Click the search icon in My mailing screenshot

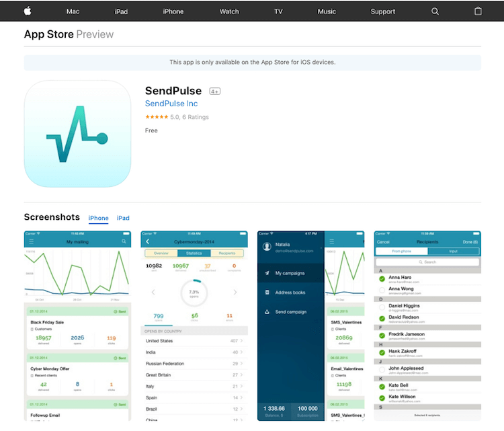124,241
